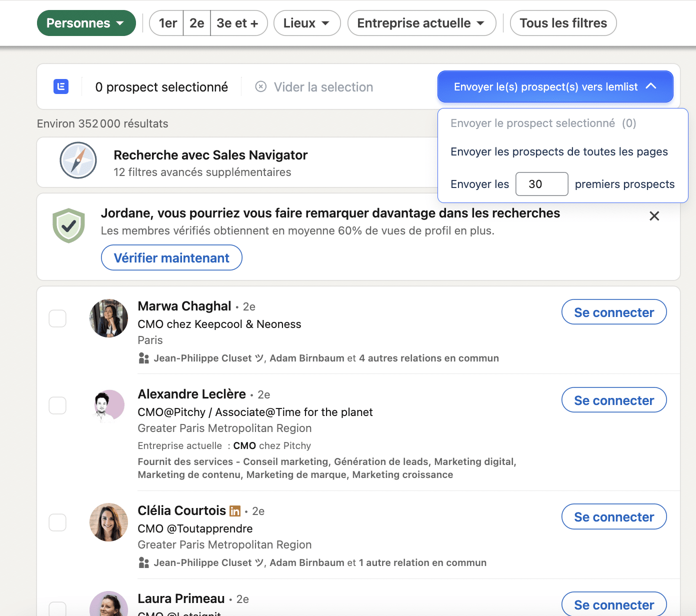Screen dimensions: 696x616
Task: Open Clélia Courtois's profile photo
Action: click(x=108, y=522)
